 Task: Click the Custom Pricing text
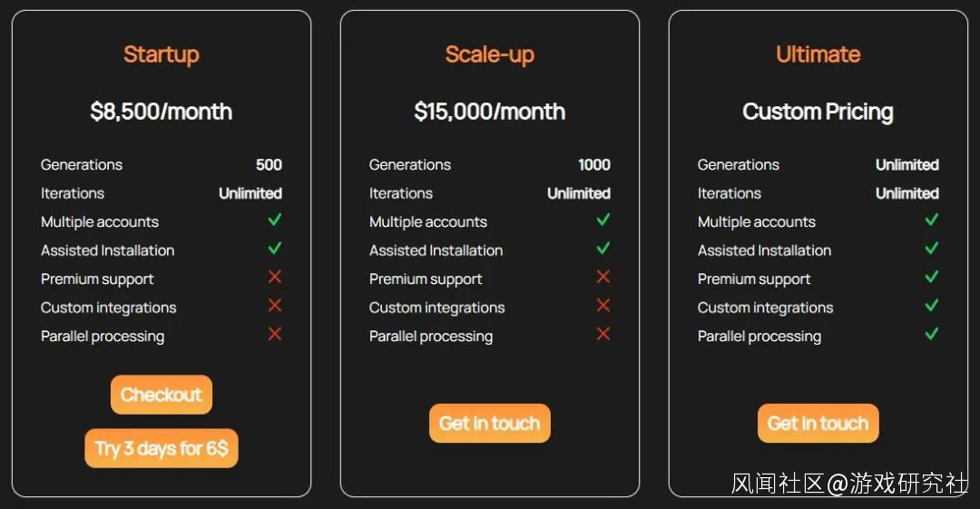coord(818,112)
